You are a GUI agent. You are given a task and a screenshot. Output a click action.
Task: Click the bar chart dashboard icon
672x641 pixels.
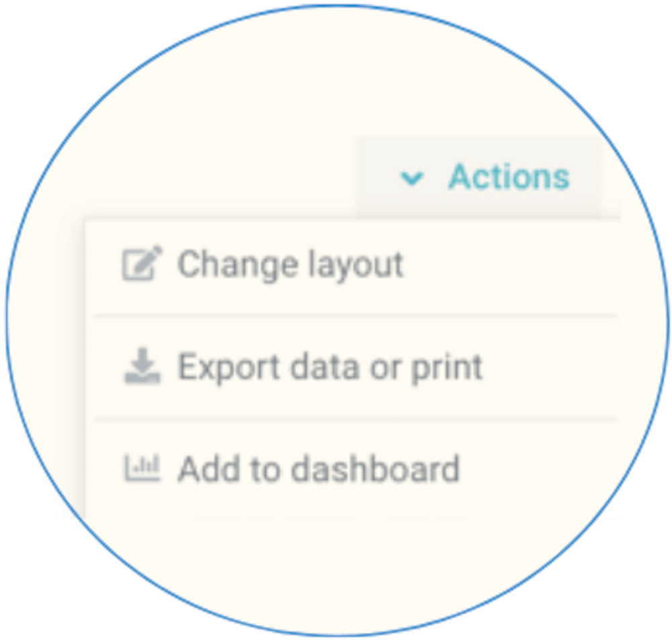(x=142, y=468)
